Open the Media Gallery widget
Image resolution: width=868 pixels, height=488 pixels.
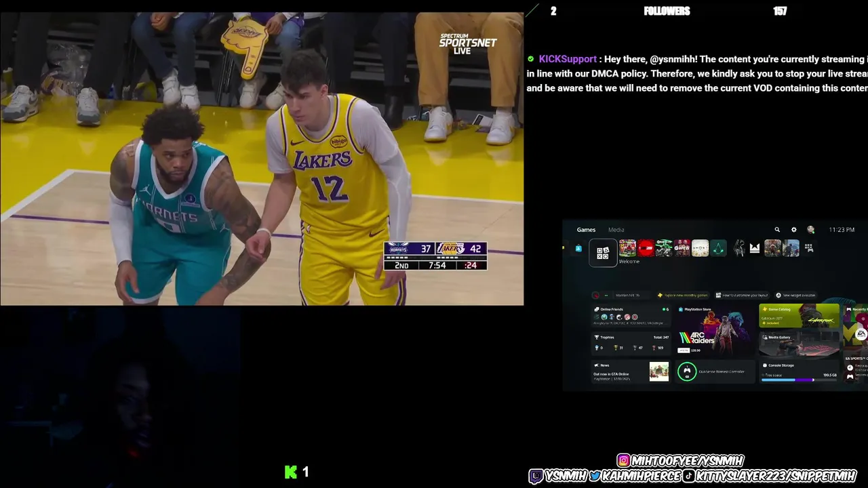click(x=800, y=344)
